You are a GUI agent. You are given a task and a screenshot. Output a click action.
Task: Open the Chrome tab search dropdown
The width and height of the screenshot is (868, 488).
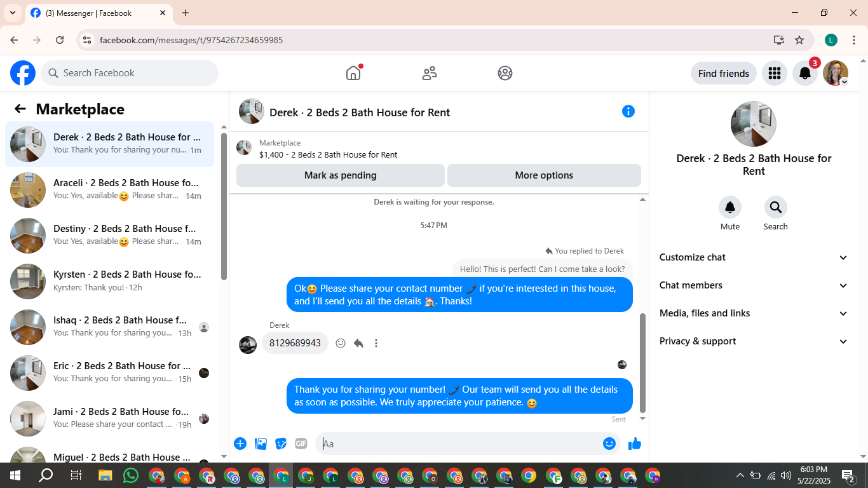click(x=12, y=13)
